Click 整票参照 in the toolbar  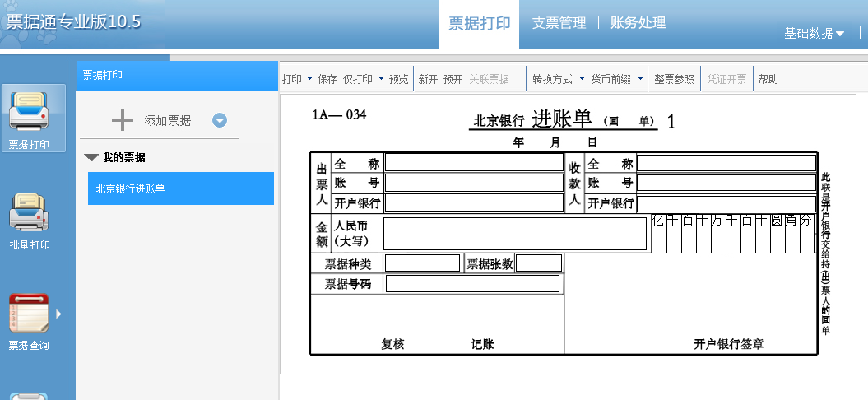point(675,79)
